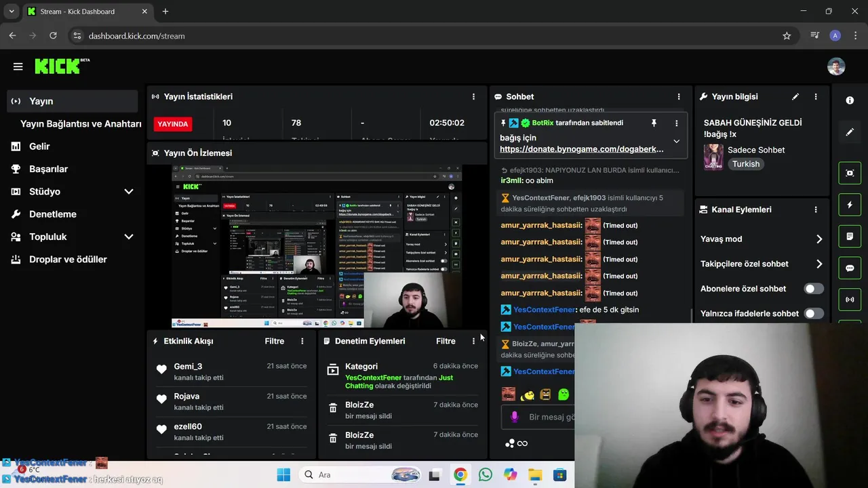
Task: Toggle the stream preview icon in the right rail
Action: coord(850,173)
